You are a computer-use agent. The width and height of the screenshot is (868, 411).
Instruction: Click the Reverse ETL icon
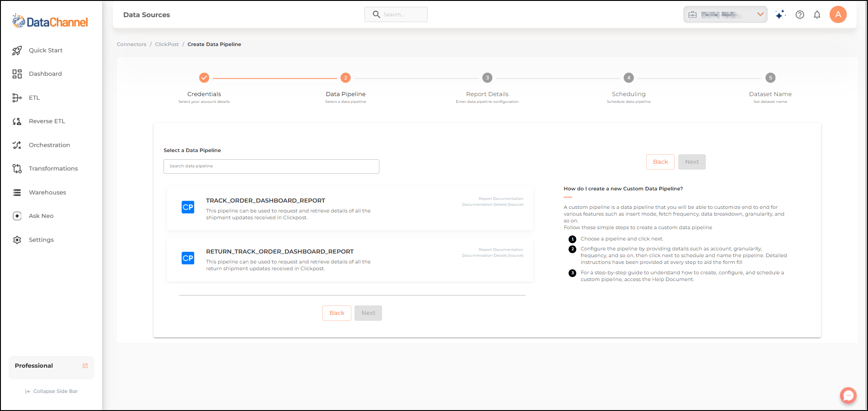coord(17,121)
